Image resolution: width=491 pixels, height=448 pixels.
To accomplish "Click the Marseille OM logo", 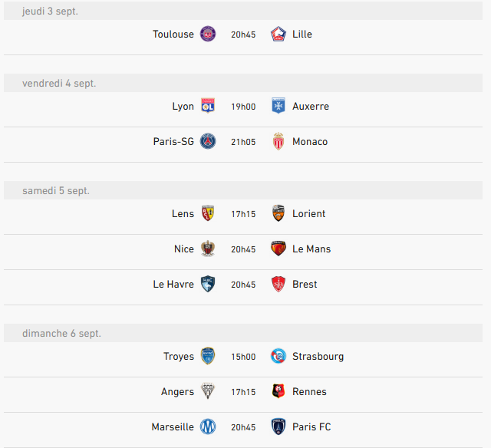I will tap(208, 427).
